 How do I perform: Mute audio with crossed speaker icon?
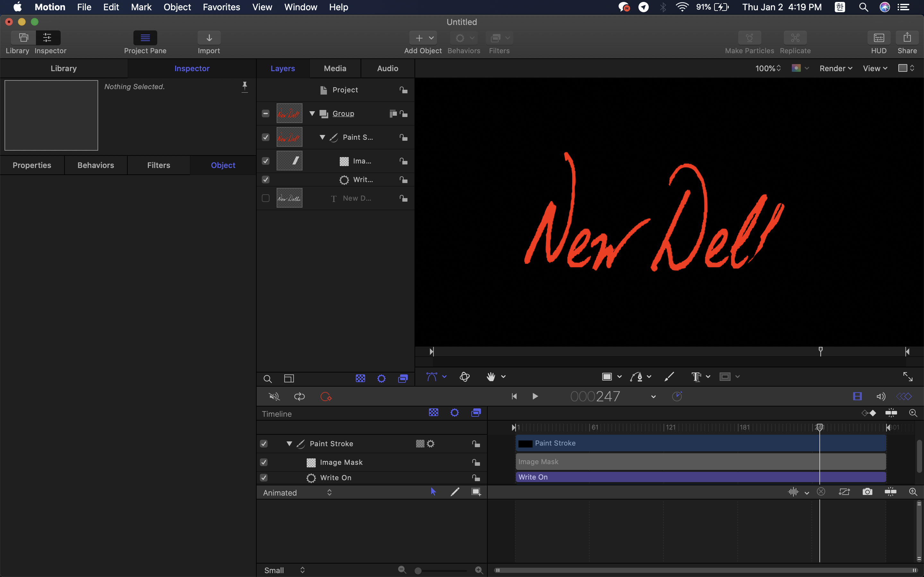pos(274,397)
